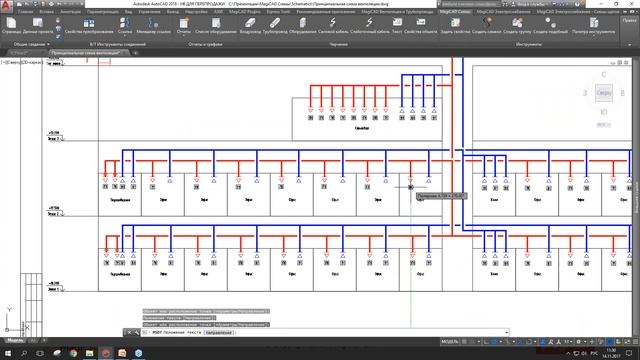Click the viewport controls label at top-left
This screenshot has height=360, width=640.
coord(21,62)
